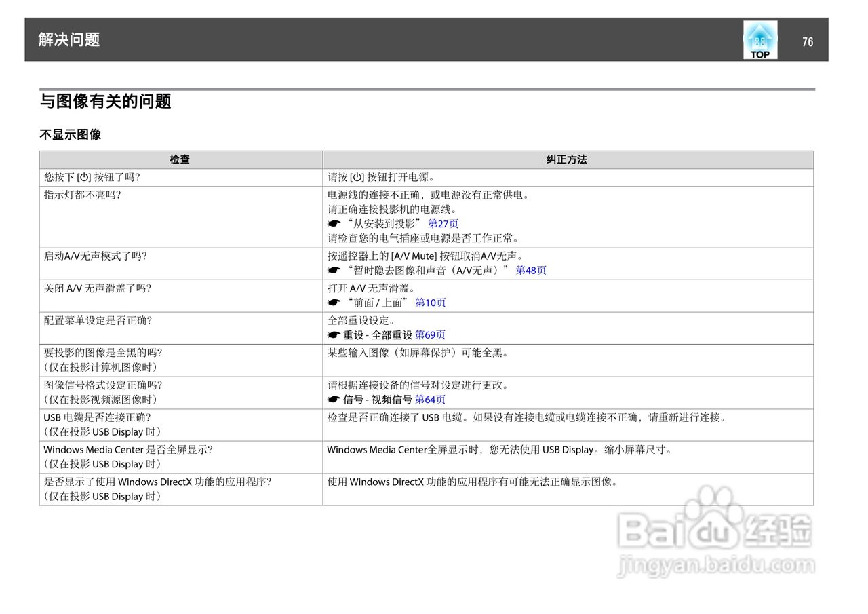Select heading 与图像有关的问题
The width and height of the screenshot is (868, 614).
click(x=105, y=101)
